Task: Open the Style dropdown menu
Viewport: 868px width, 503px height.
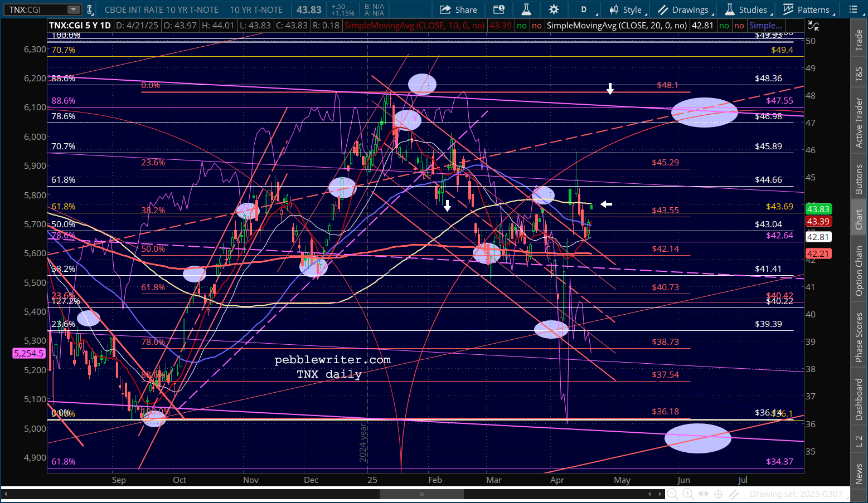Action: (x=627, y=9)
